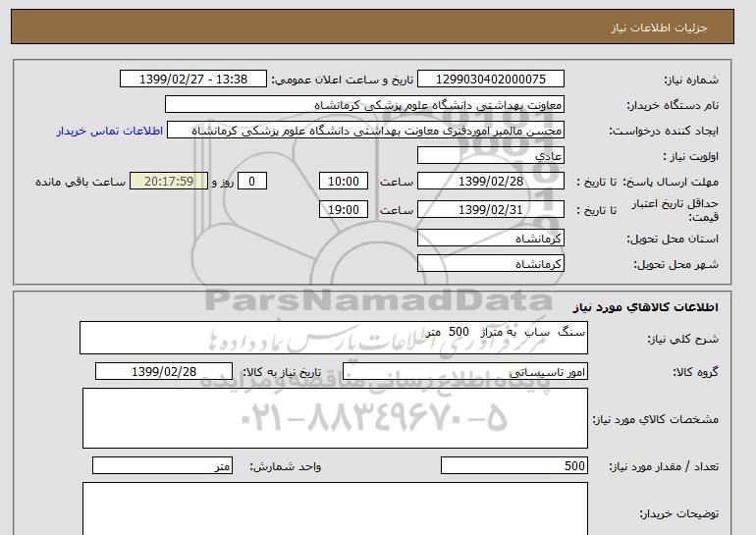Click the شماره نیاز label
756x535 pixels.
[x=691, y=80]
